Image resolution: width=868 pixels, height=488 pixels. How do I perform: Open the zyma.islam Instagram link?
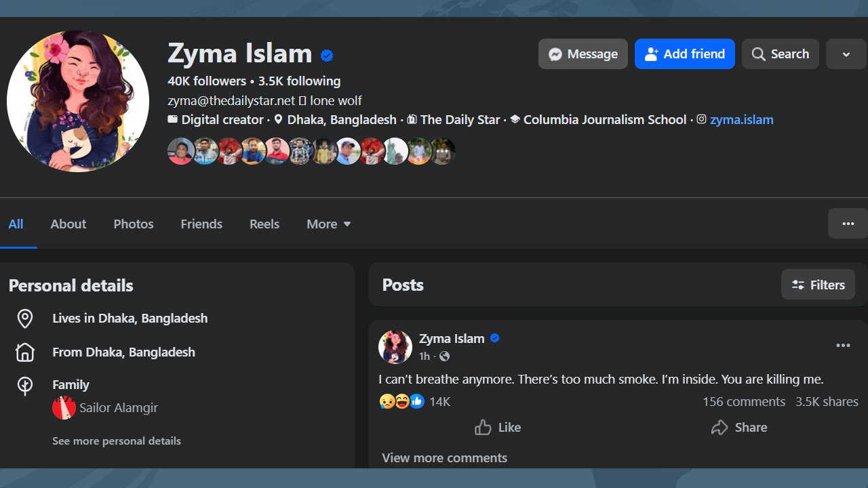pyautogui.click(x=741, y=120)
